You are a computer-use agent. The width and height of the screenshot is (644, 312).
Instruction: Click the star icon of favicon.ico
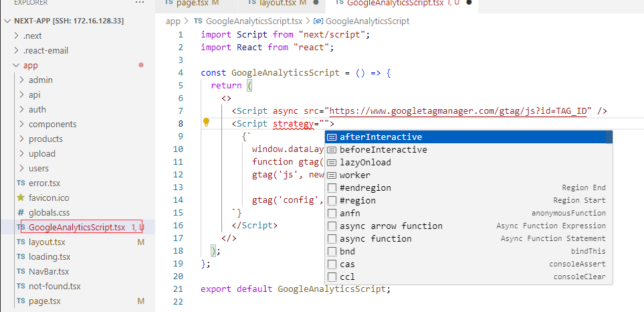(21, 198)
